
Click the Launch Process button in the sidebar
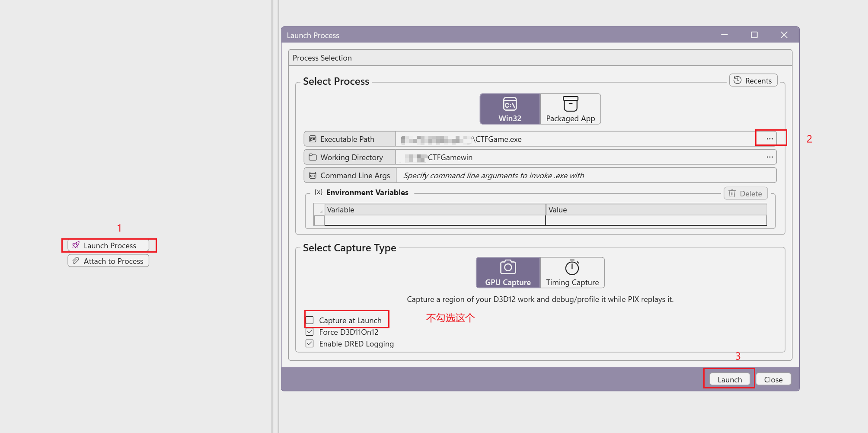[x=108, y=245]
